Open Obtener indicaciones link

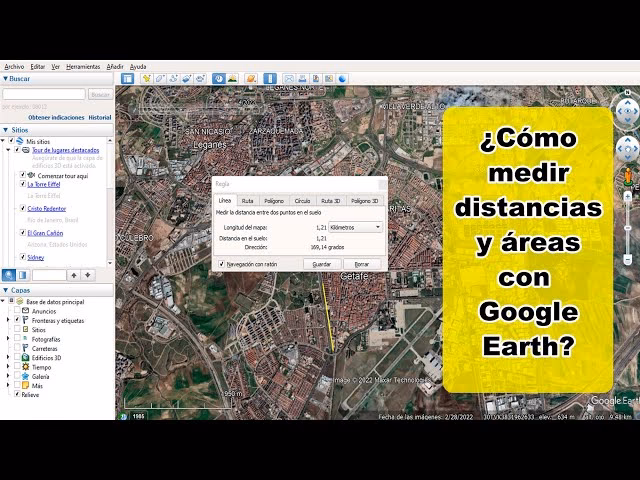[x=56, y=118]
